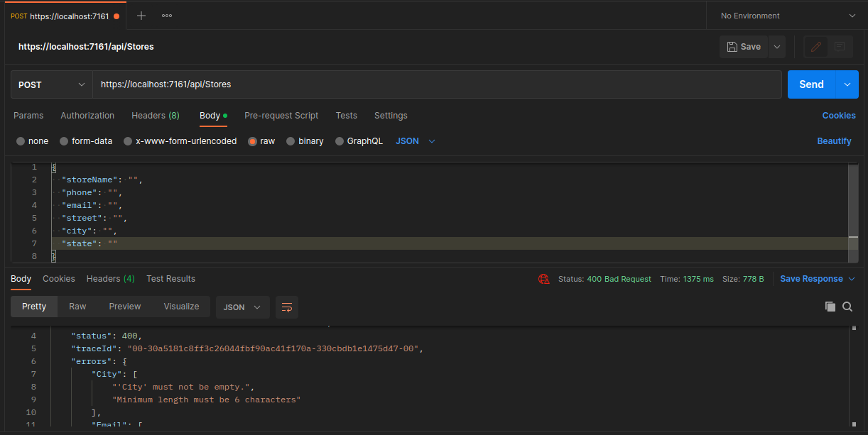The height and width of the screenshot is (435, 868).
Task: Click the edit pencil icon
Action: pyautogui.click(x=816, y=47)
